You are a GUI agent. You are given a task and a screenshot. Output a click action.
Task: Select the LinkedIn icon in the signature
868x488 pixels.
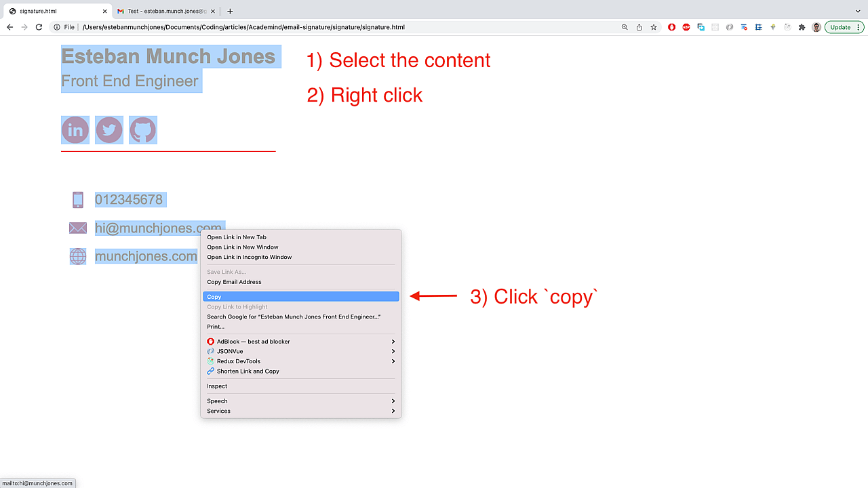coord(75,129)
